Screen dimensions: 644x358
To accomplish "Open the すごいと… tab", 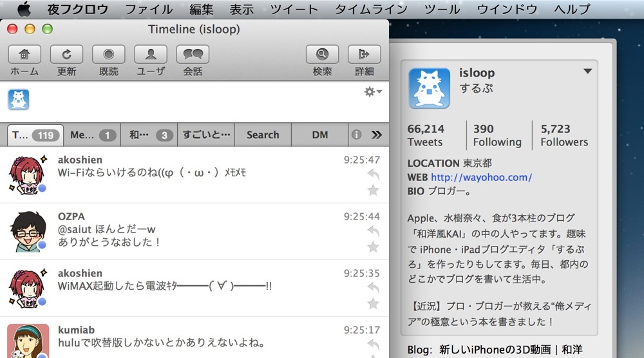I will pyautogui.click(x=206, y=135).
